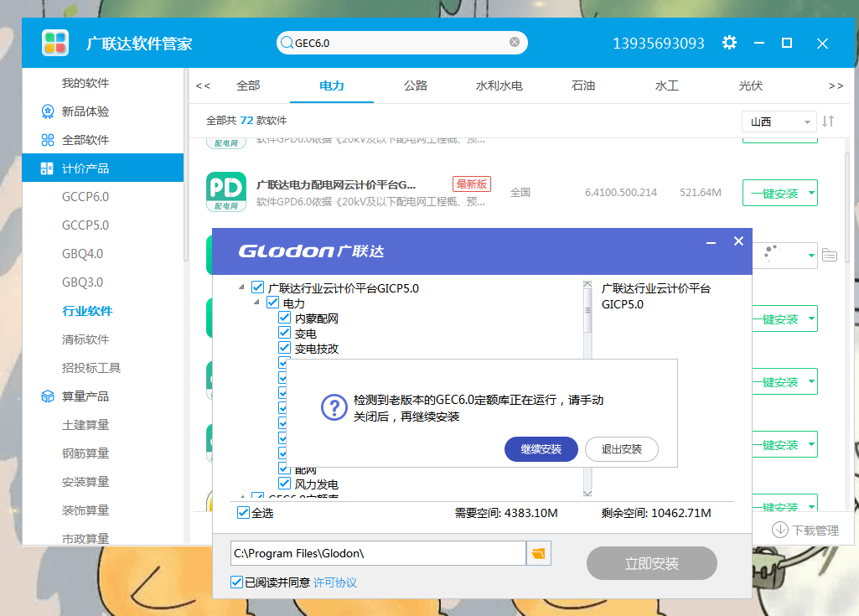Click the 继续安装 button
This screenshot has width=859, height=616.
541,449
